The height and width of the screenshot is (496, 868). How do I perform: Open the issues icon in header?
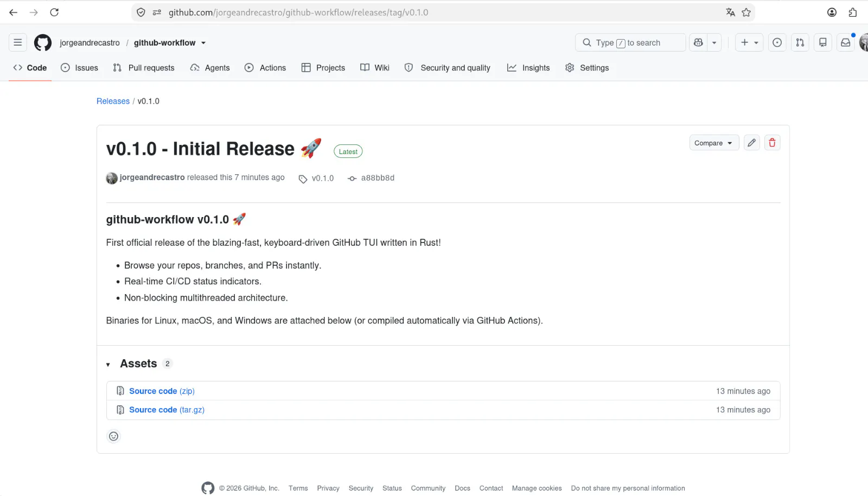coord(777,42)
